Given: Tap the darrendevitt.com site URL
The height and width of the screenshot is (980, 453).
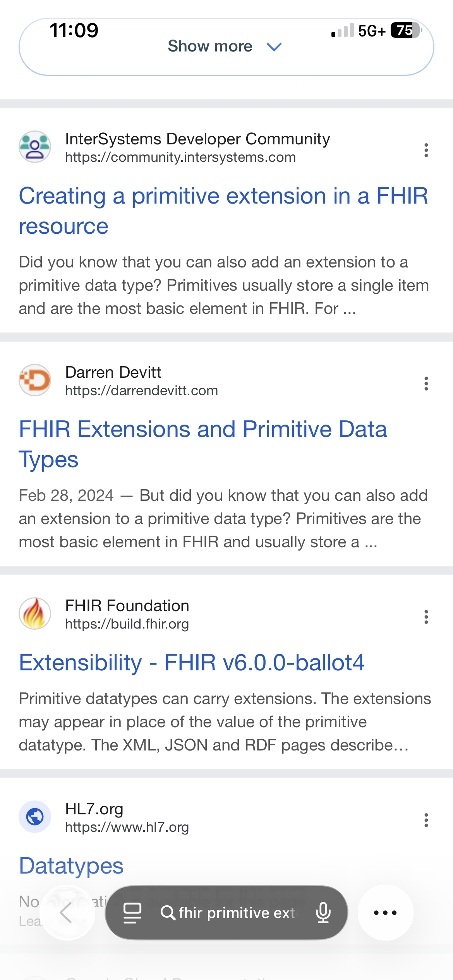Looking at the screenshot, I should (x=141, y=391).
